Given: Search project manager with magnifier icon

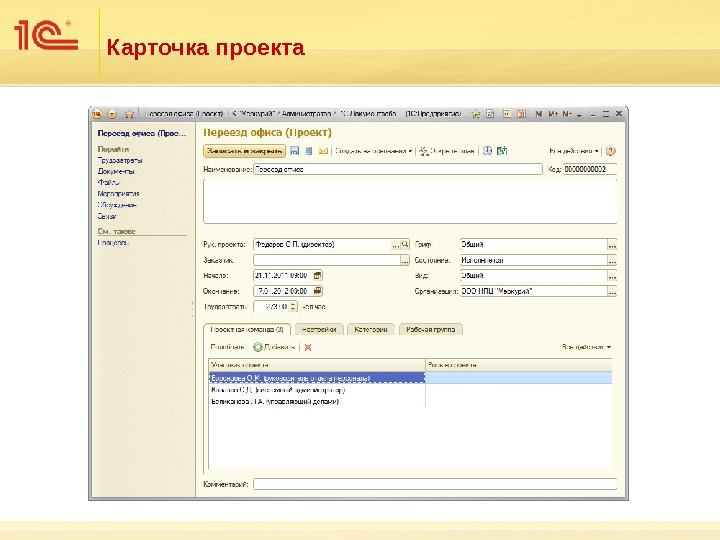Looking at the screenshot, I should 405,245.
